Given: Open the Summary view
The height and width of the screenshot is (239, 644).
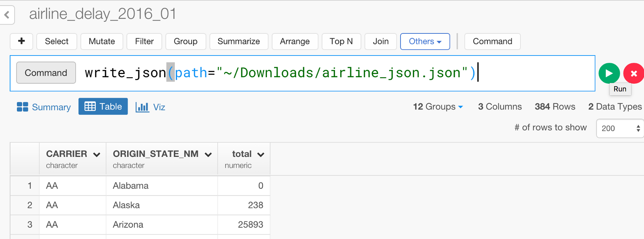Looking at the screenshot, I should [x=43, y=107].
